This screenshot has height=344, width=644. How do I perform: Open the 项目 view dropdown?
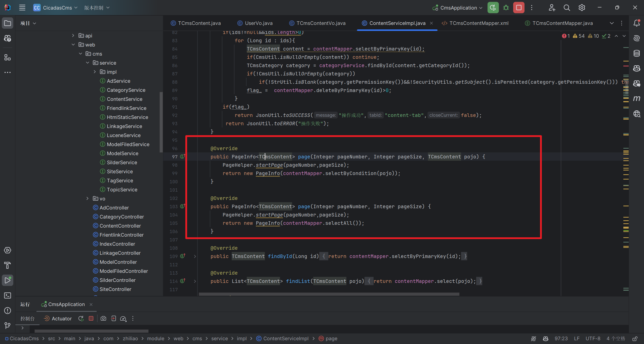(x=28, y=23)
